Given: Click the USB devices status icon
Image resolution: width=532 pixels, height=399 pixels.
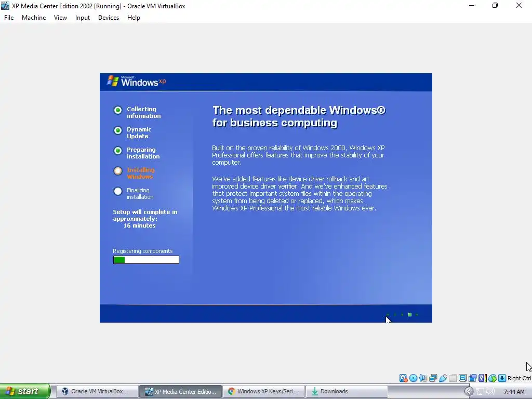Looking at the screenshot, I should [x=443, y=378].
